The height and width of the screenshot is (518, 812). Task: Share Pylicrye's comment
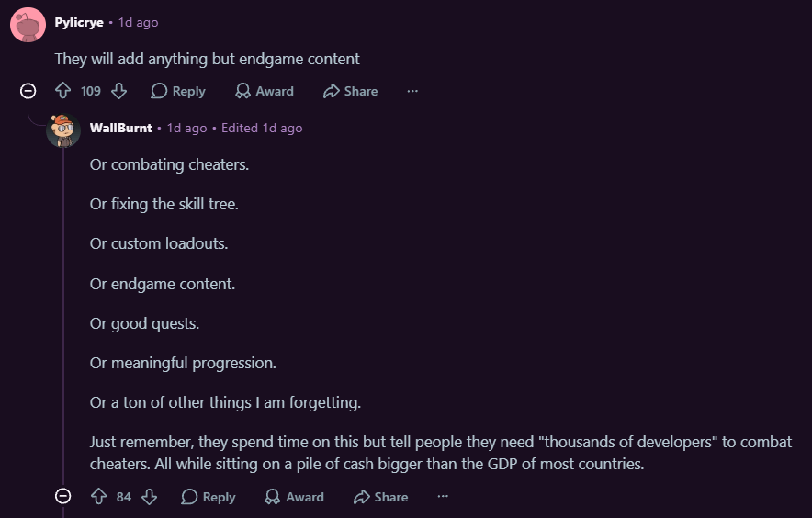point(351,91)
